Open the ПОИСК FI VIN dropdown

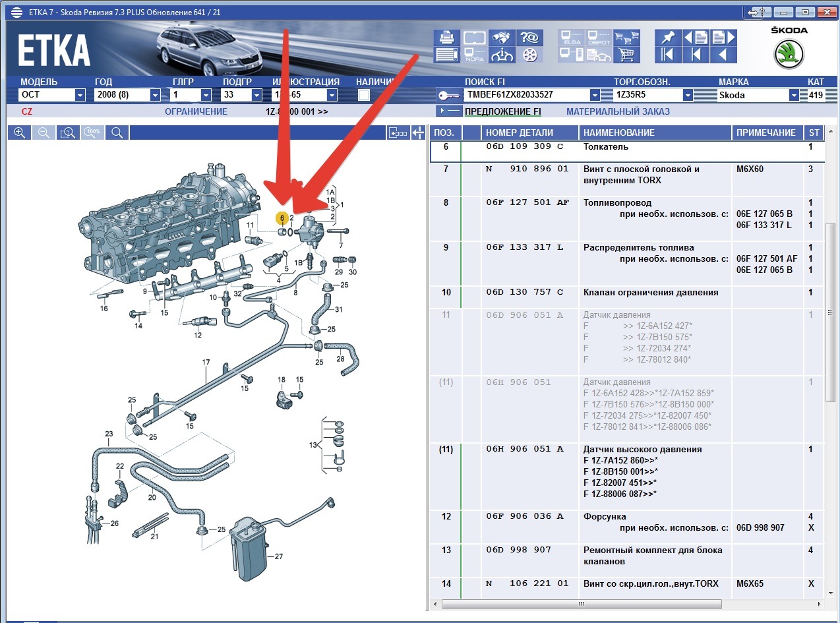click(x=595, y=95)
